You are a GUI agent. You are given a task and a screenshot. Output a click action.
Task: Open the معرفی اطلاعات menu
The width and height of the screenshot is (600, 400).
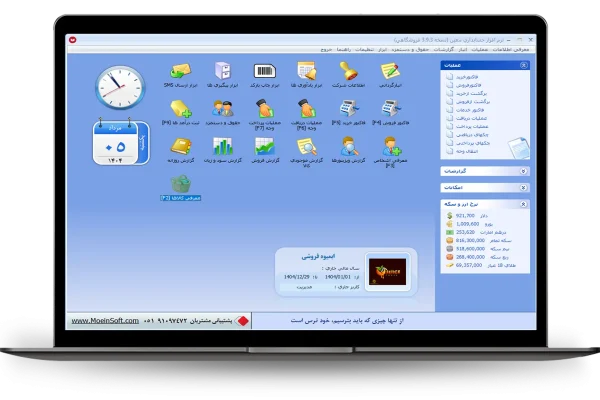coord(511,50)
